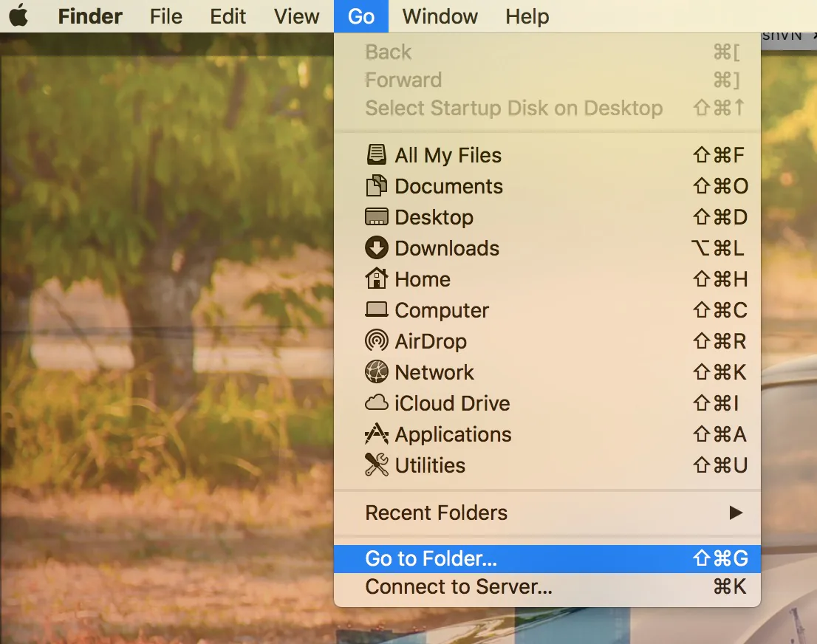Click the Desktop icon in Go menu
Screen dimensions: 817x644
click(376, 216)
